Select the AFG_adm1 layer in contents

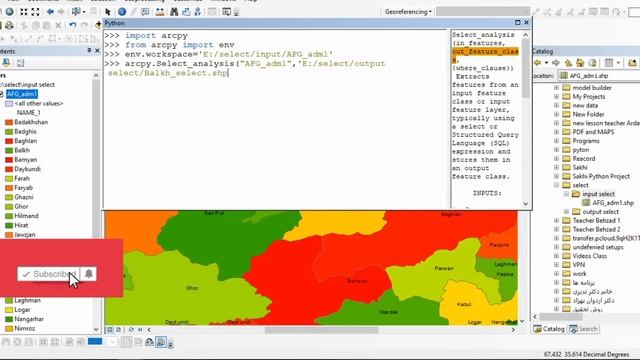click(22, 94)
